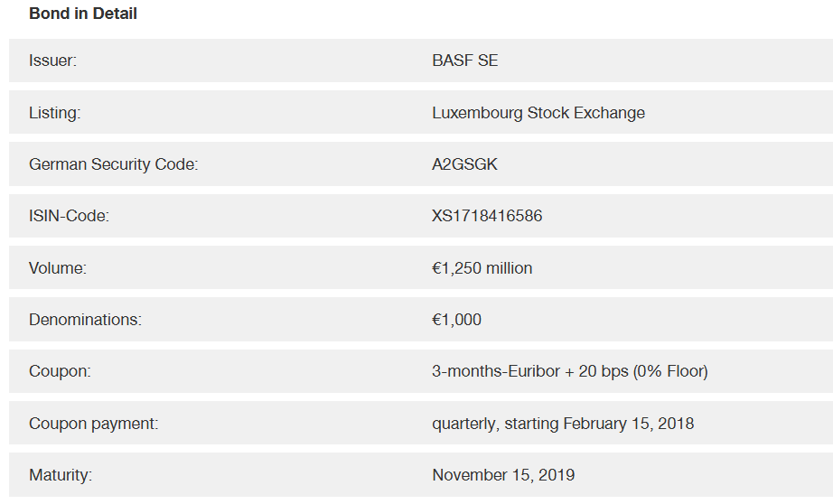Screen dimensions: 833x504
Task: Click the 'German Security Code:' label
Action: [113, 164]
